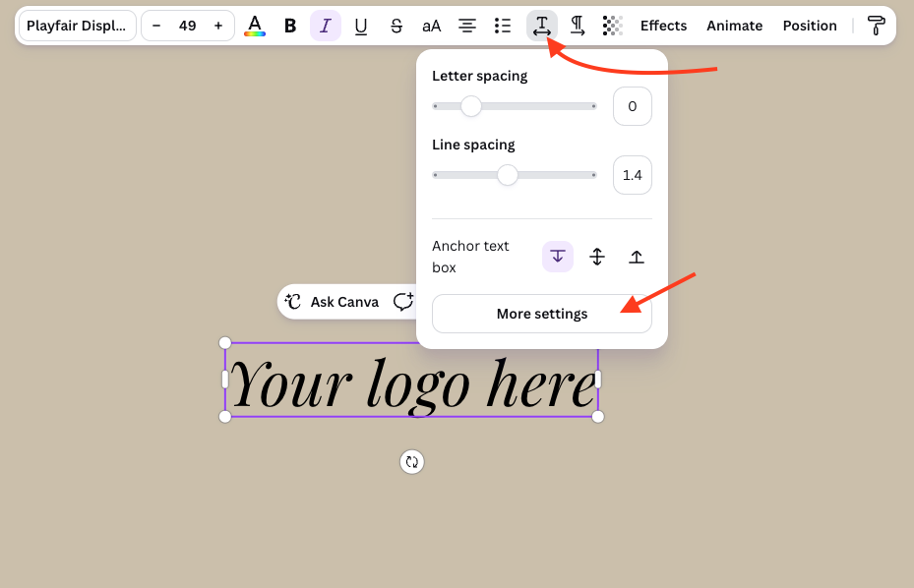Toggle bold formatting
The image size is (914, 588).
click(x=289, y=26)
